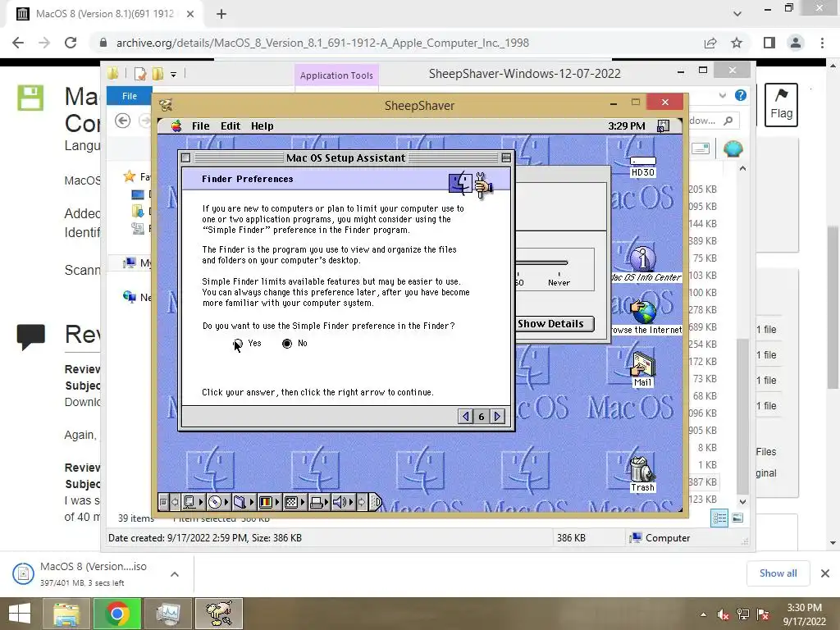Open the CD Control Strip module
840x630 pixels.
[218, 502]
